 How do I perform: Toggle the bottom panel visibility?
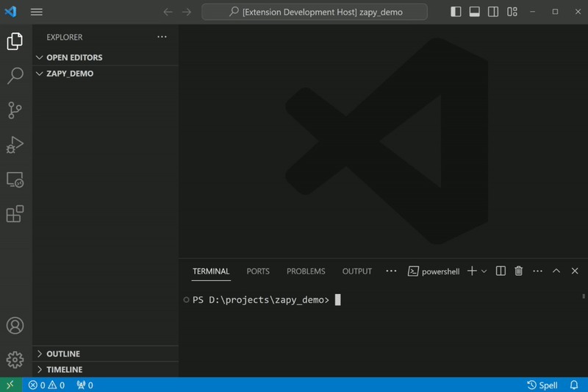(474, 12)
